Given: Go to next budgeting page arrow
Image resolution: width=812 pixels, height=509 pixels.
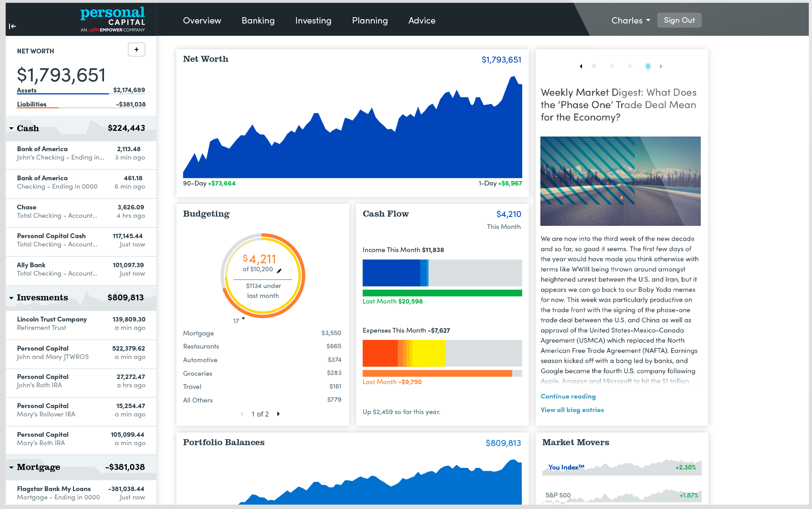Looking at the screenshot, I should [278, 414].
